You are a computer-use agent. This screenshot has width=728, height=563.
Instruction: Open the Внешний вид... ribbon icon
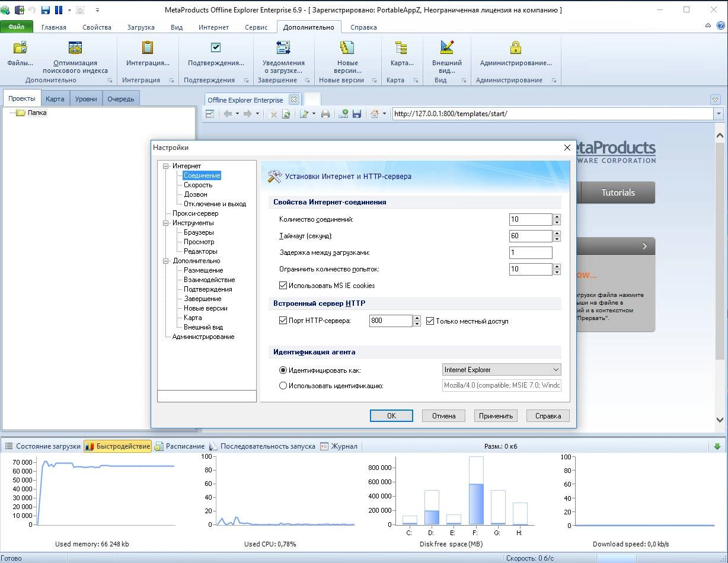point(446,48)
